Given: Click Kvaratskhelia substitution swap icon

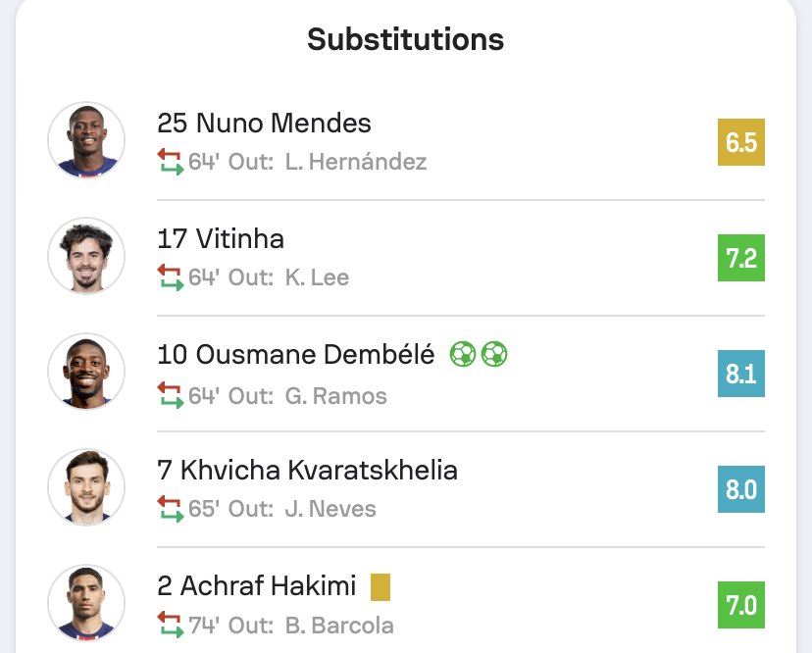Looking at the screenshot, I should (171, 509).
